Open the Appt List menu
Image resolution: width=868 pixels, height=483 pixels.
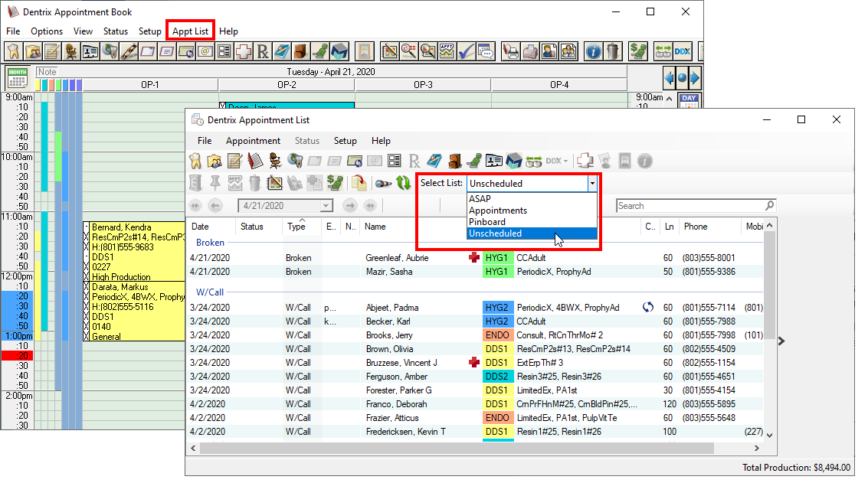[190, 31]
